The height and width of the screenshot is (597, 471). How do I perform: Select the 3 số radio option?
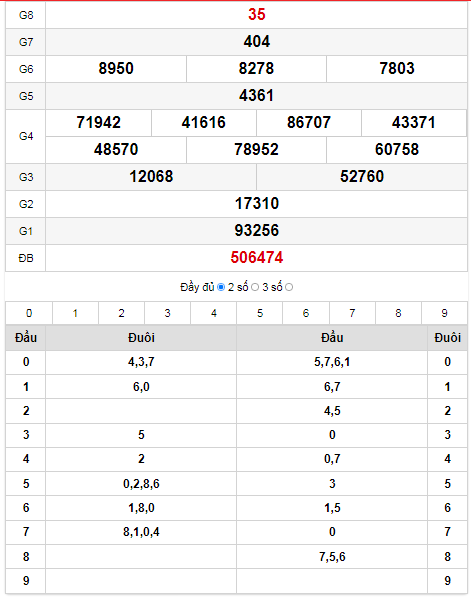coord(289,287)
